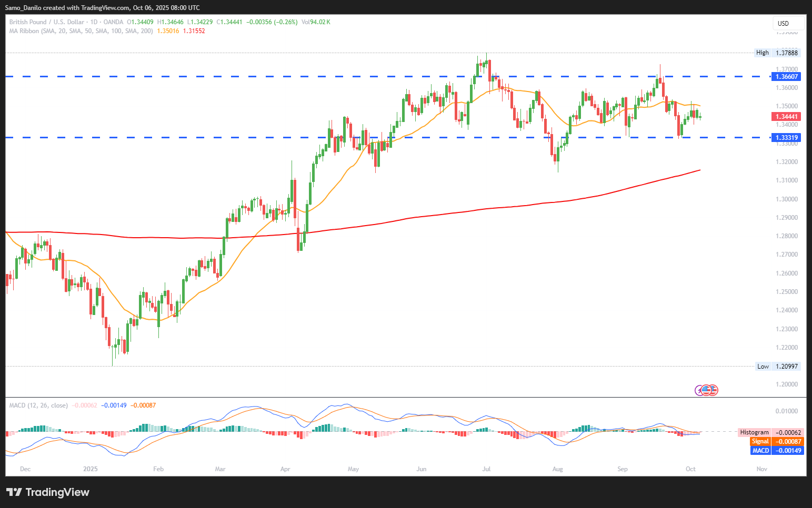The width and height of the screenshot is (812, 508).
Task: Click the 2025 marker on the time axis
Action: (x=91, y=469)
